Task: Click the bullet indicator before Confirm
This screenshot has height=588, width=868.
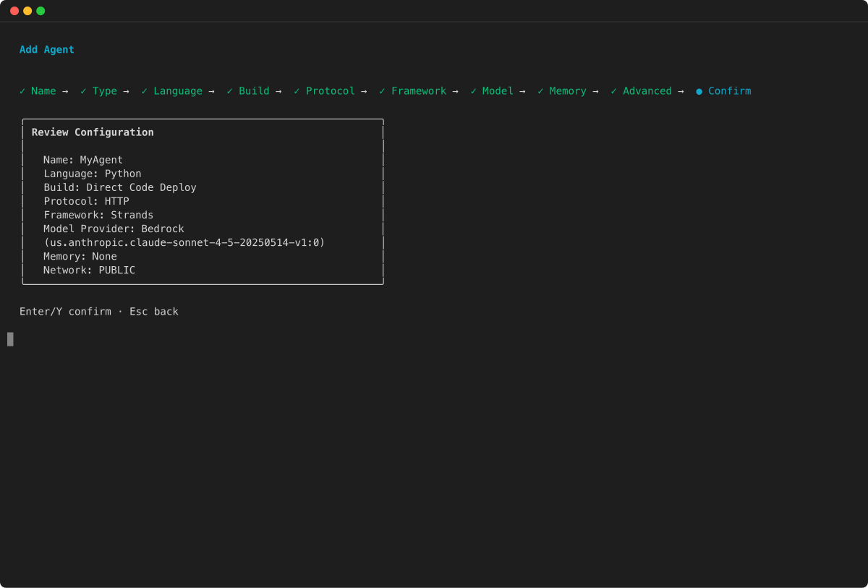Action: click(x=698, y=90)
